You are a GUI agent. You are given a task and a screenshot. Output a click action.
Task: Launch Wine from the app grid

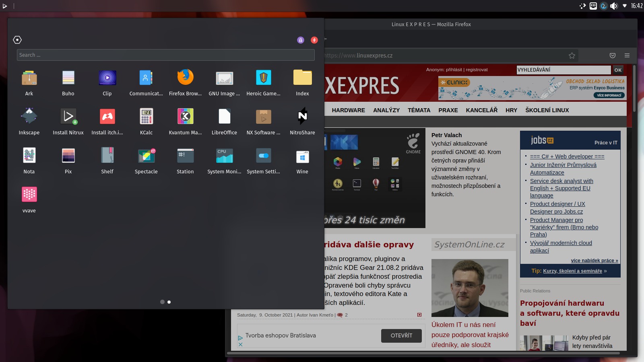[x=302, y=161]
